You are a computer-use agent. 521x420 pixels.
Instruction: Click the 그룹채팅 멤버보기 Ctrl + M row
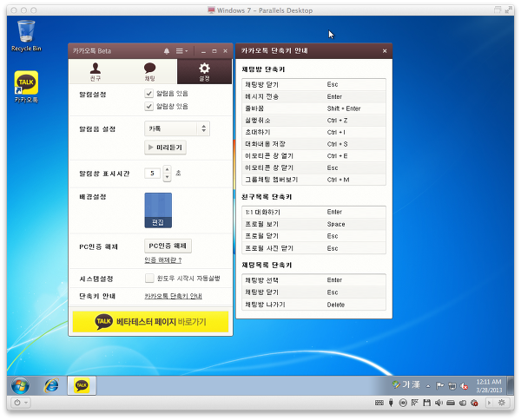click(313, 180)
